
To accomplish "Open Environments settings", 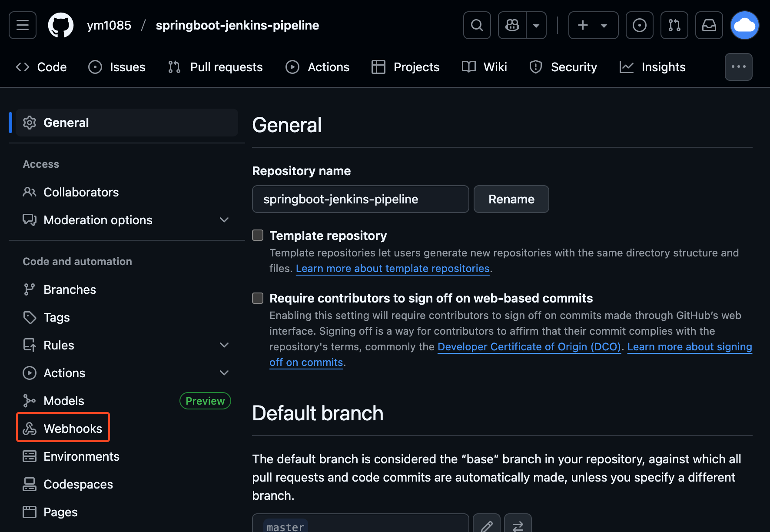I will (127, 456).
